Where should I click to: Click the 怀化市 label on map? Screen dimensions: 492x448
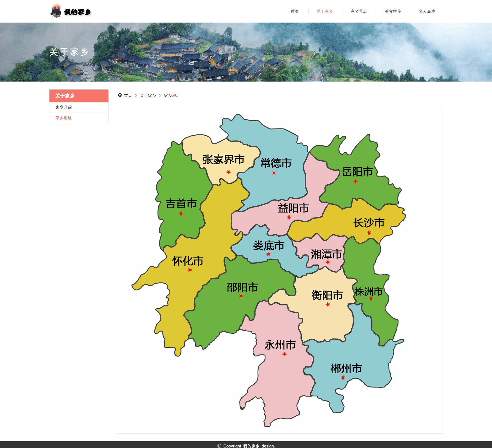tap(188, 261)
